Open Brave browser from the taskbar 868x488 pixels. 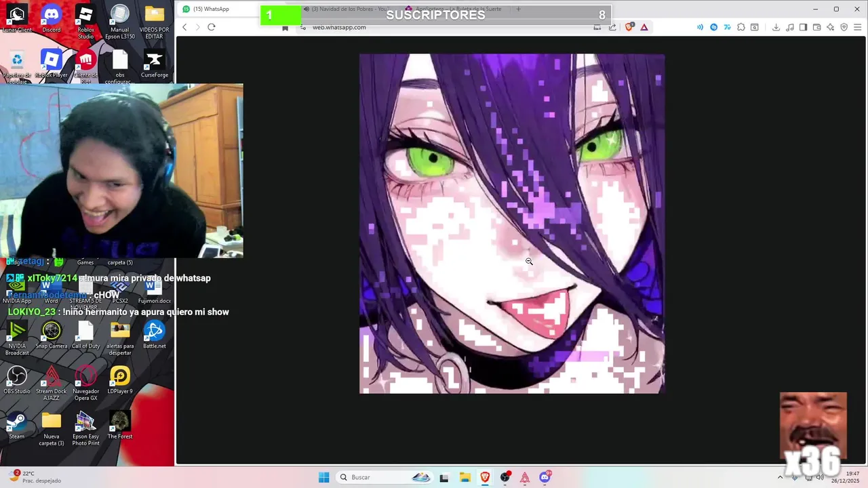[485, 477]
